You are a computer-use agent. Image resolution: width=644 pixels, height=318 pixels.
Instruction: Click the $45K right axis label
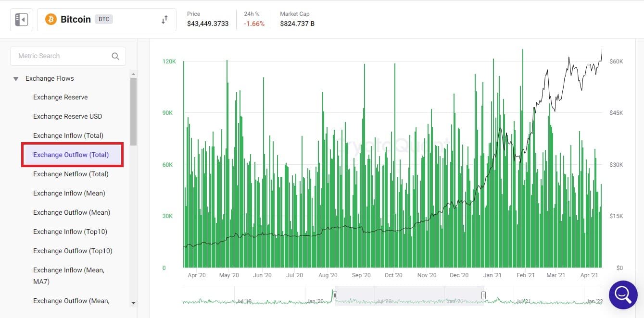(x=616, y=113)
